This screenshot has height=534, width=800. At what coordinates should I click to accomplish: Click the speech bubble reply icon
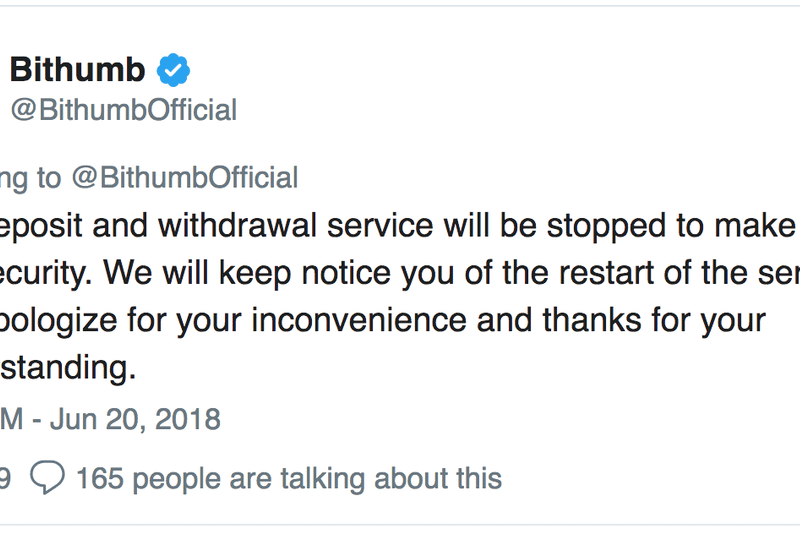(47, 477)
